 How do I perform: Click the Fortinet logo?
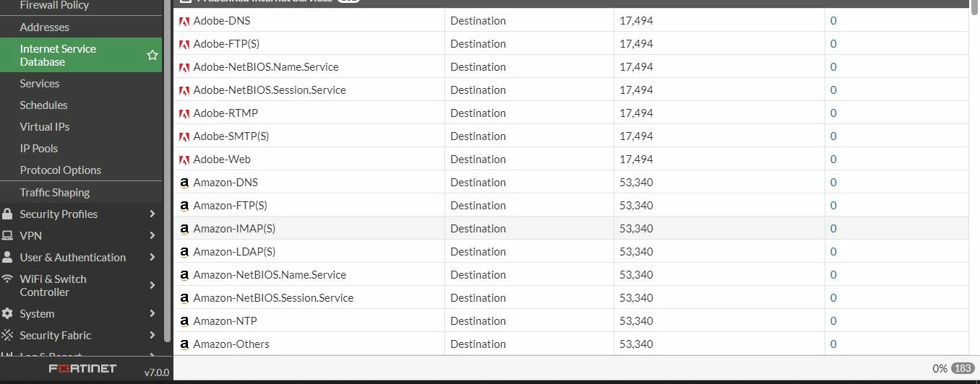tap(82, 369)
